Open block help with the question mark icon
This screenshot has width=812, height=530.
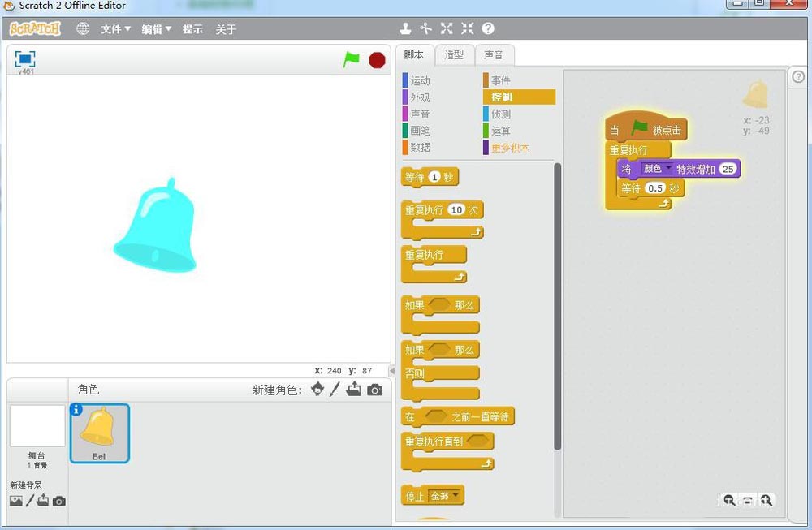pyautogui.click(x=488, y=28)
